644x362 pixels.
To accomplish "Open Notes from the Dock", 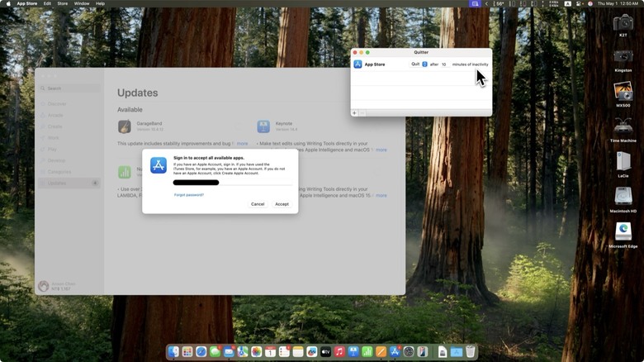I will 298,352.
